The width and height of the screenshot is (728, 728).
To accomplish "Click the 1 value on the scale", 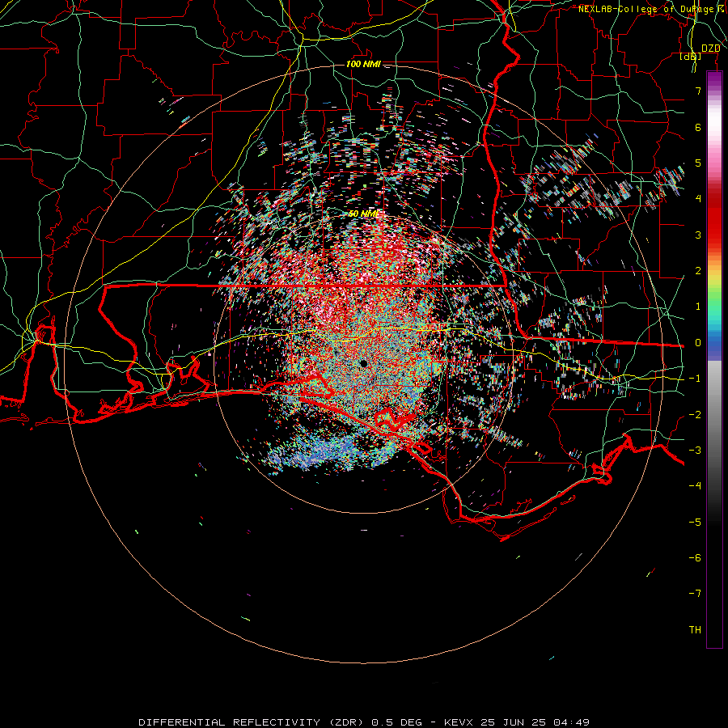I will [x=698, y=307].
